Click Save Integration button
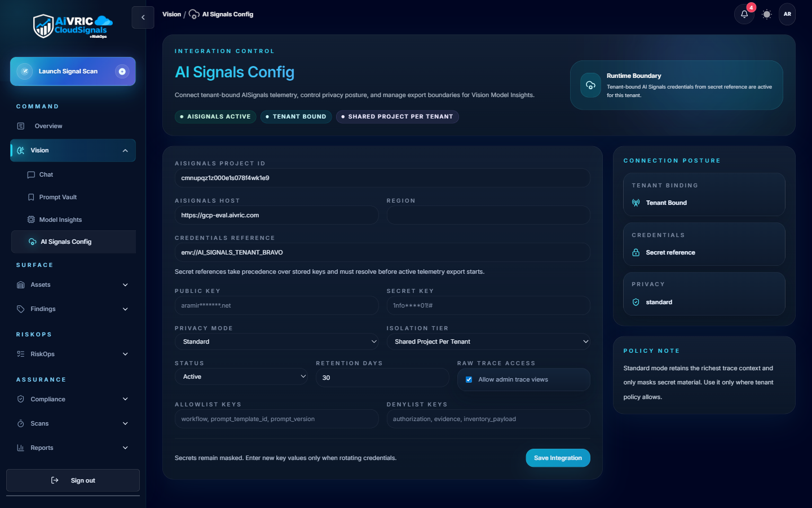Viewport: 812px width, 508px height. click(558, 458)
